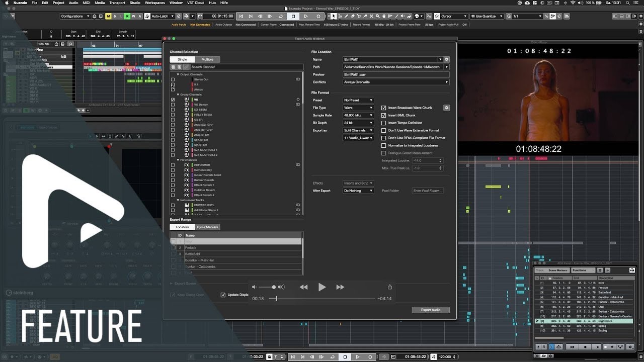644x362 pixels.
Task: Activate the yellow Mute (M) state button
Action: coord(108,16)
